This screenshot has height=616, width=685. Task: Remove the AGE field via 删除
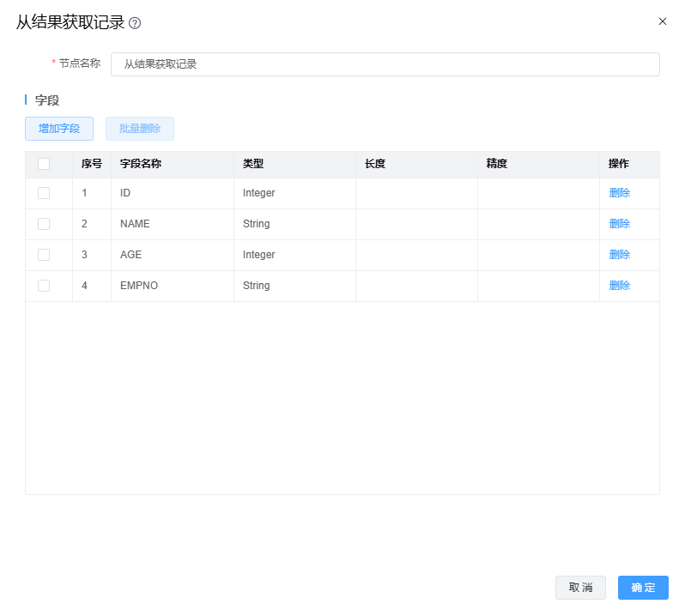coord(619,255)
